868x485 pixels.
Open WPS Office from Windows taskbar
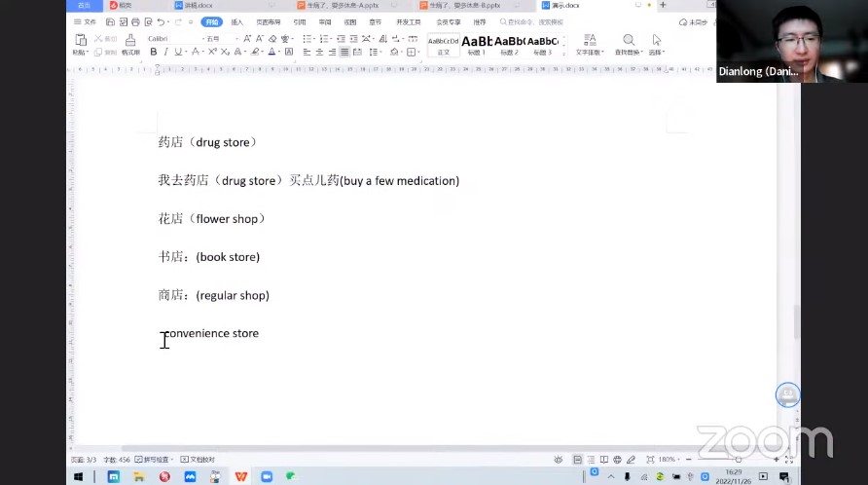[240, 476]
